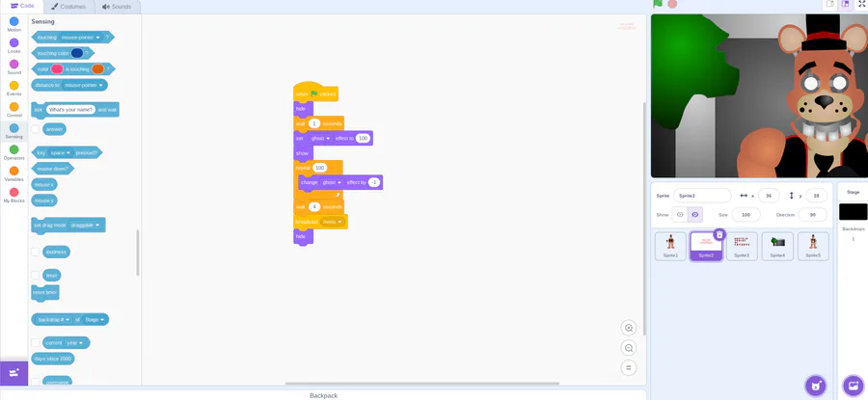Viewport: 868px width, 400px height.
Task: Switch to the Sounds tab
Action: tap(117, 6)
